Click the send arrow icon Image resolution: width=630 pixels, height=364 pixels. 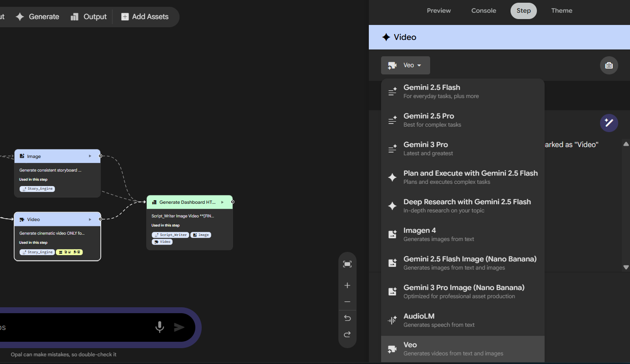coord(179,327)
